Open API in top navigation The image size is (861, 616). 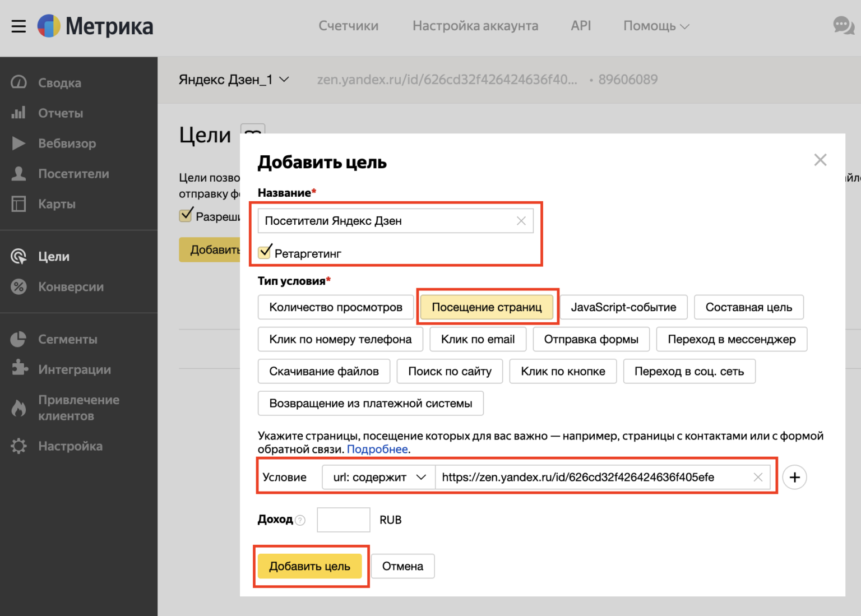pos(581,26)
